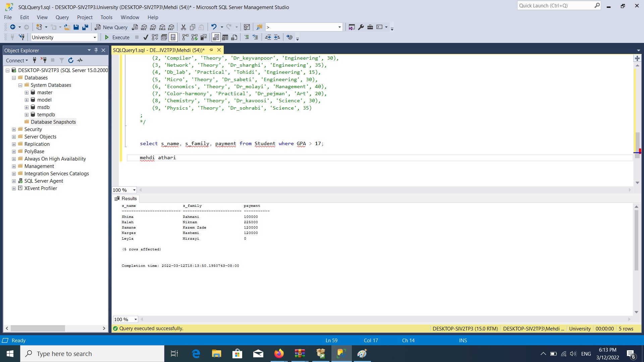Image resolution: width=644 pixels, height=362 pixels.
Task: Click the MDX query icon
Action: coord(144,27)
